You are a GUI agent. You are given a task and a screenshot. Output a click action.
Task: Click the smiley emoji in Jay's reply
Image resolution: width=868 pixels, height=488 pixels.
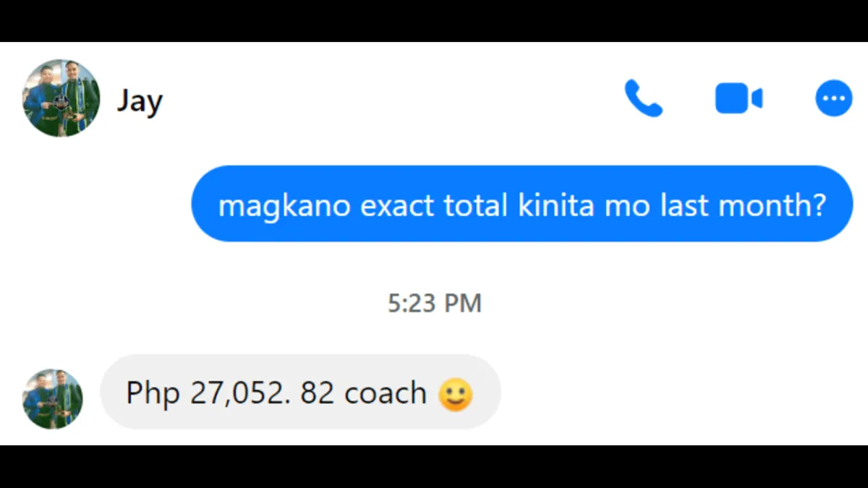pyautogui.click(x=456, y=395)
